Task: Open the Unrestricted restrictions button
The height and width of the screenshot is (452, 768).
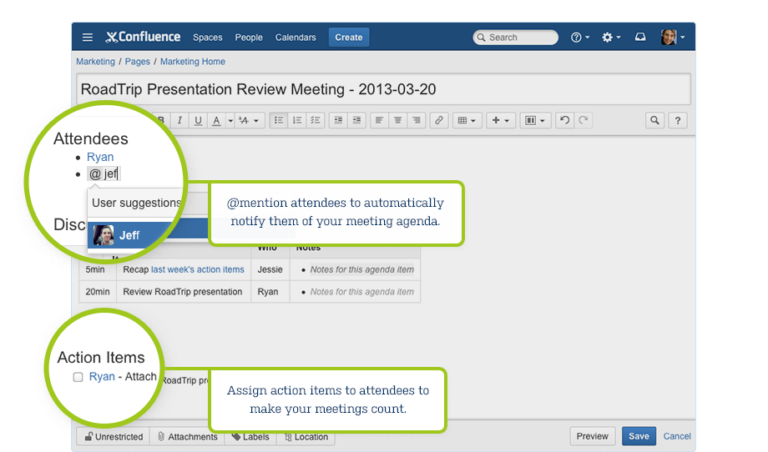Action: point(114,437)
